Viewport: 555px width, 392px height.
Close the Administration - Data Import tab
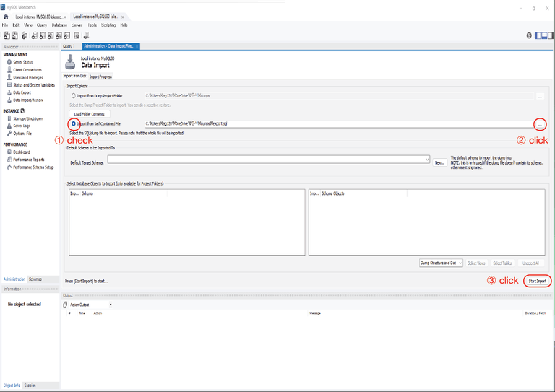[x=137, y=47]
